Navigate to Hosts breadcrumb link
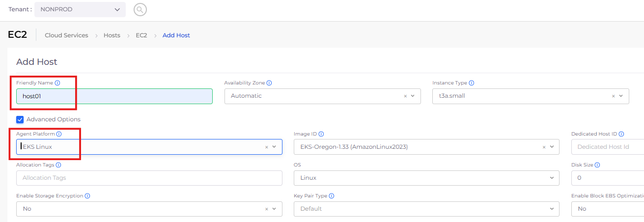 [112, 35]
